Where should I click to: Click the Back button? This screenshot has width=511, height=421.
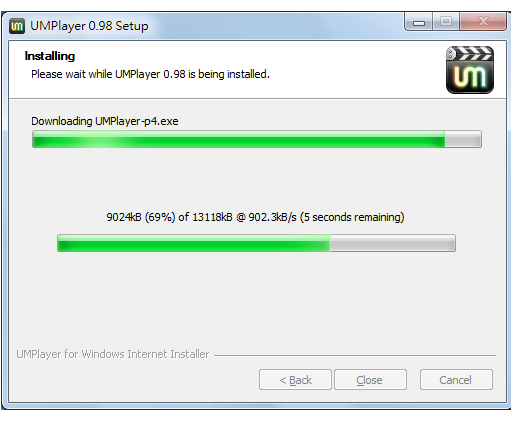coord(295,379)
